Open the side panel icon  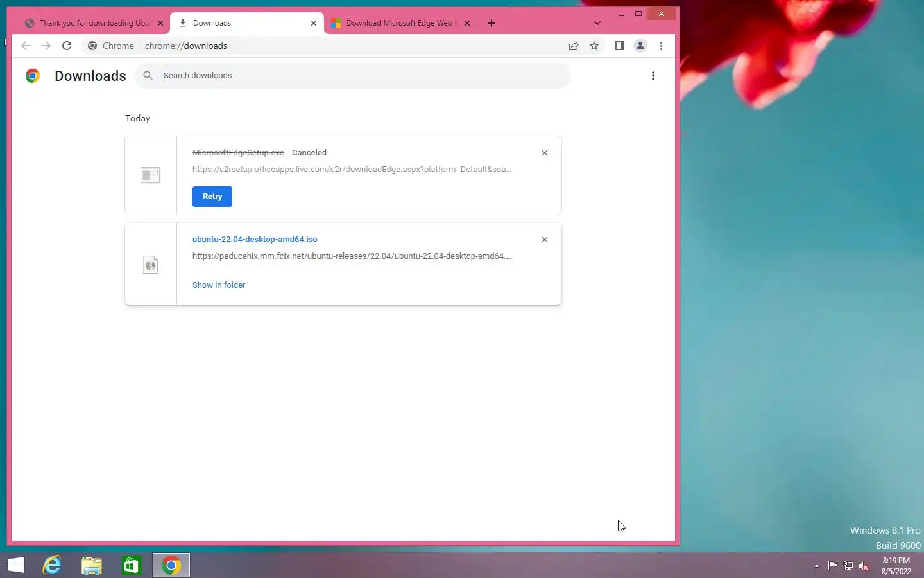(619, 46)
